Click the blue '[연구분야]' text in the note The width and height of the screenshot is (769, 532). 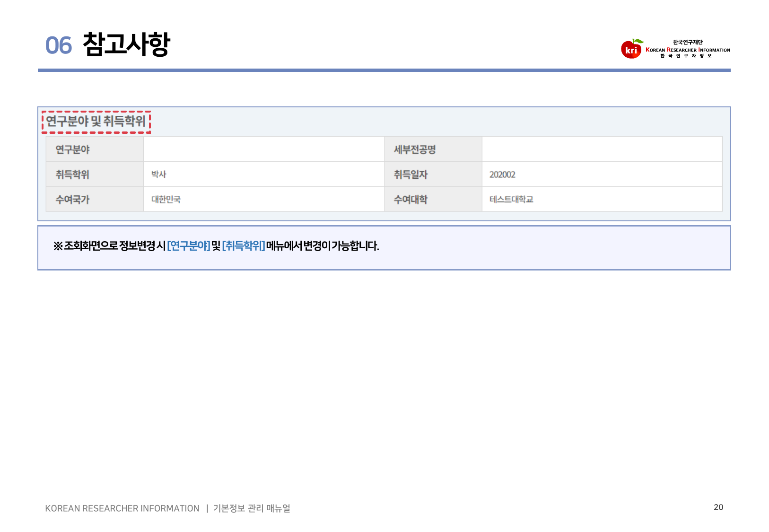(189, 246)
